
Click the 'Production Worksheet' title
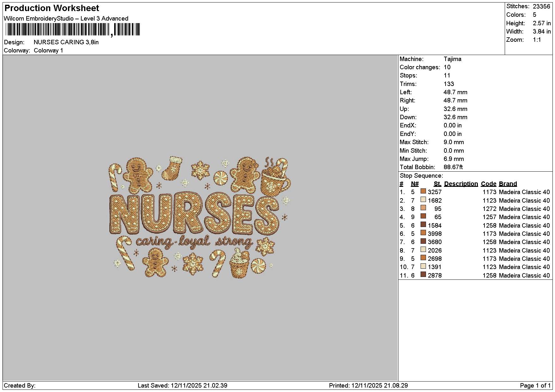(x=52, y=8)
